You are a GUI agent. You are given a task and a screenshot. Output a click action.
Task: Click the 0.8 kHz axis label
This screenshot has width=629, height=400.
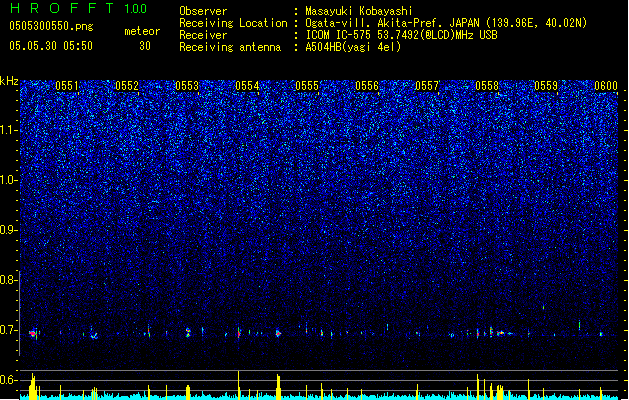click(x=8, y=280)
